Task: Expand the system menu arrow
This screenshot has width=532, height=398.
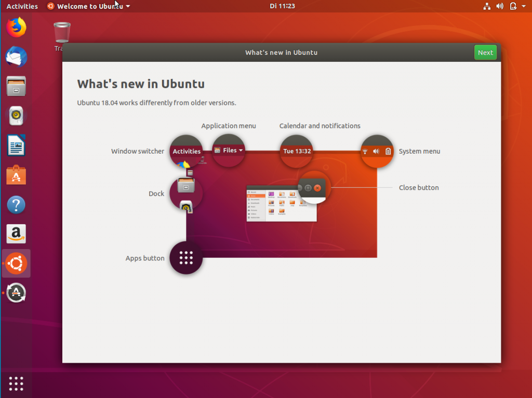Action: click(524, 6)
